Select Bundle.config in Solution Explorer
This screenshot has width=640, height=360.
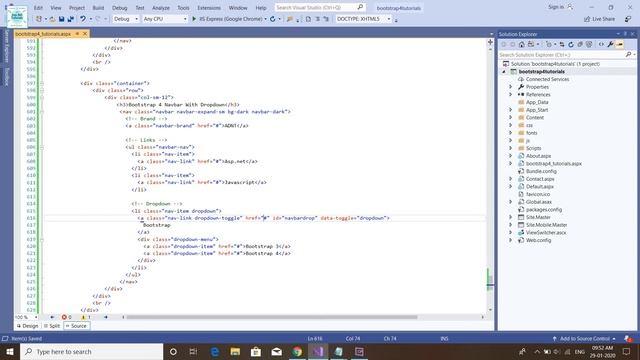point(541,171)
